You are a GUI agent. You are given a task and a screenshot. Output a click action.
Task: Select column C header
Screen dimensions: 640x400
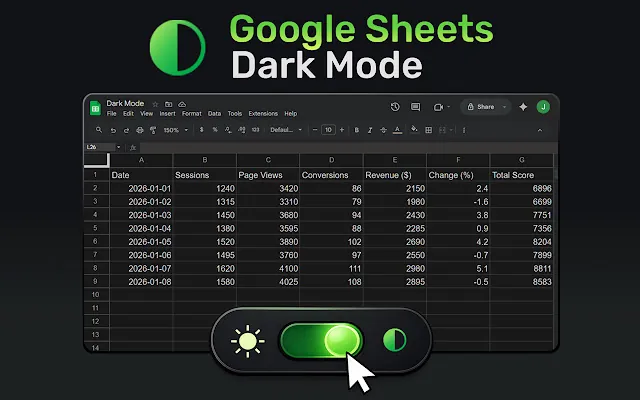pyautogui.click(x=268, y=160)
